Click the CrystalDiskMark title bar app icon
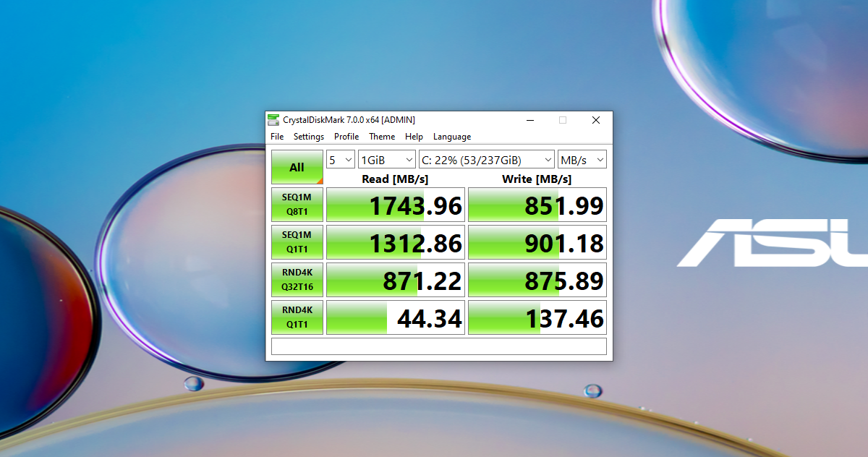 pyautogui.click(x=273, y=120)
